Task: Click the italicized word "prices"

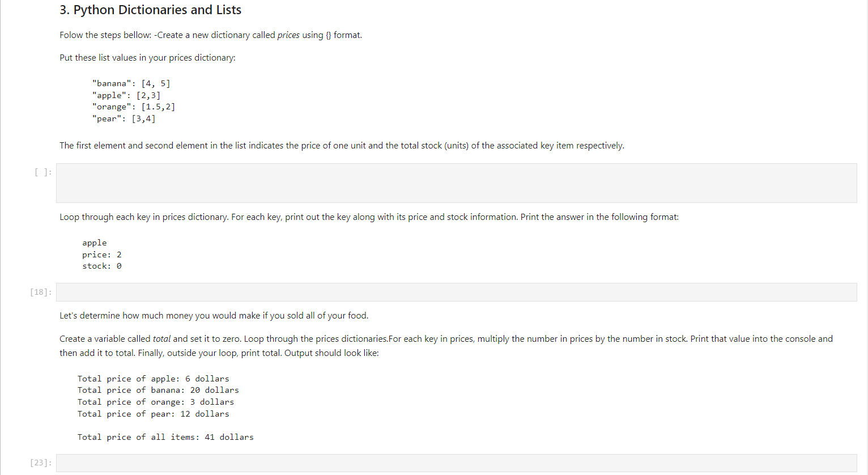Action: point(288,35)
